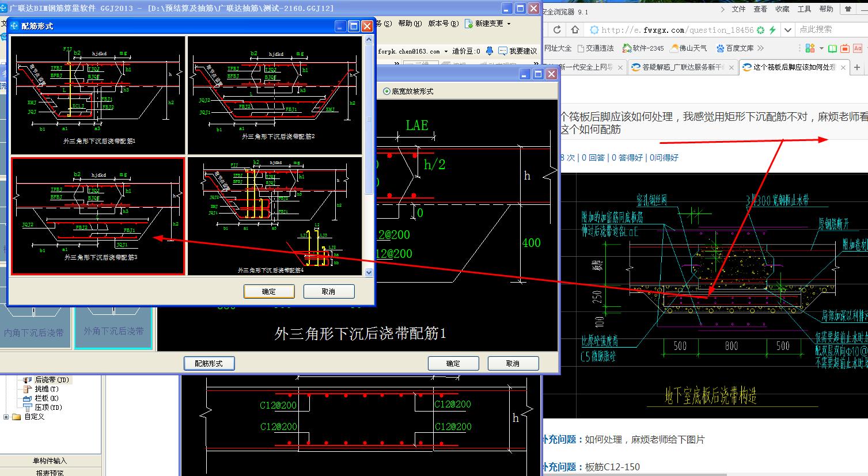Select 压顶(YD) in component tree
Viewport: 868px width, 476px height.
(48, 408)
